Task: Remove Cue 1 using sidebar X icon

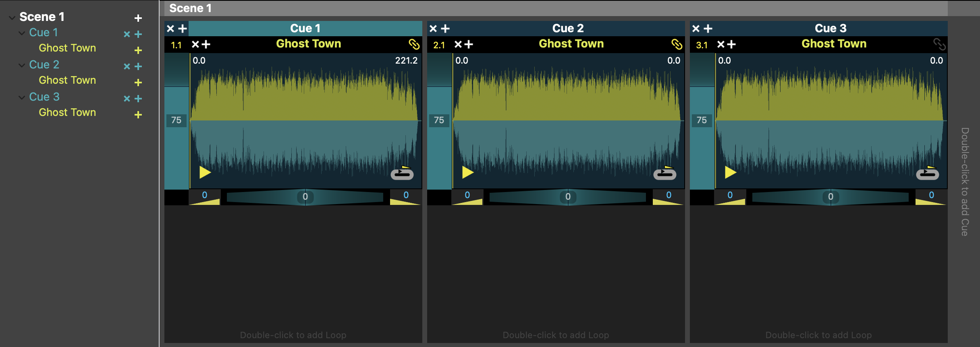Action: 127,34
